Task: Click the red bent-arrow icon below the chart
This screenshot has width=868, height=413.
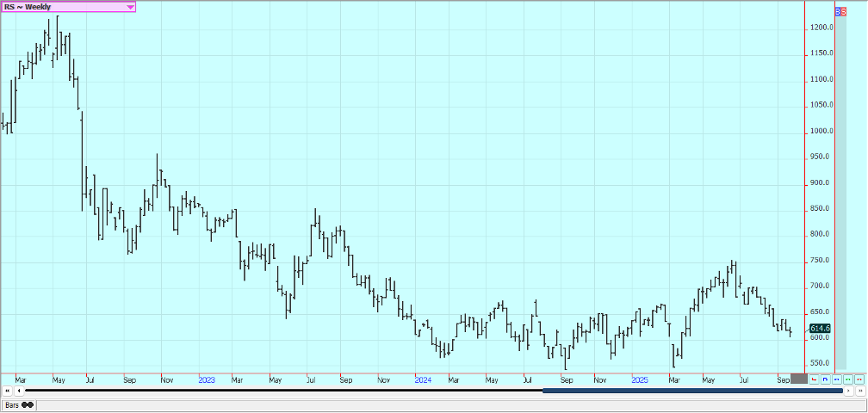Action: click(x=814, y=379)
